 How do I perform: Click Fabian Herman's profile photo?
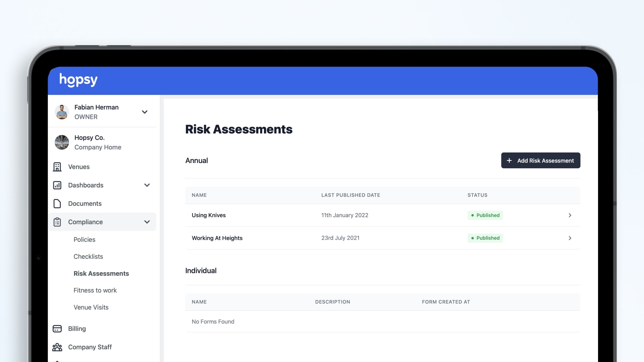(x=62, y=112)
